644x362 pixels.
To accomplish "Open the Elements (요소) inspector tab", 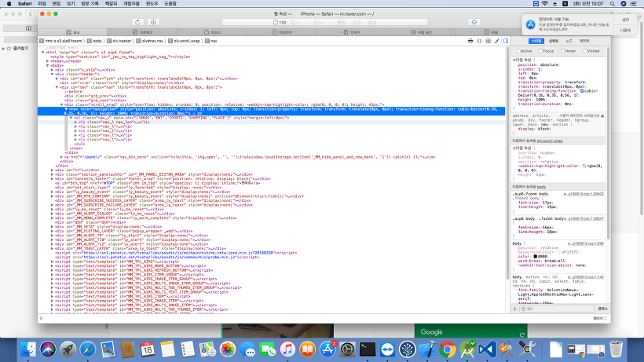I will (x=72, y=32).
